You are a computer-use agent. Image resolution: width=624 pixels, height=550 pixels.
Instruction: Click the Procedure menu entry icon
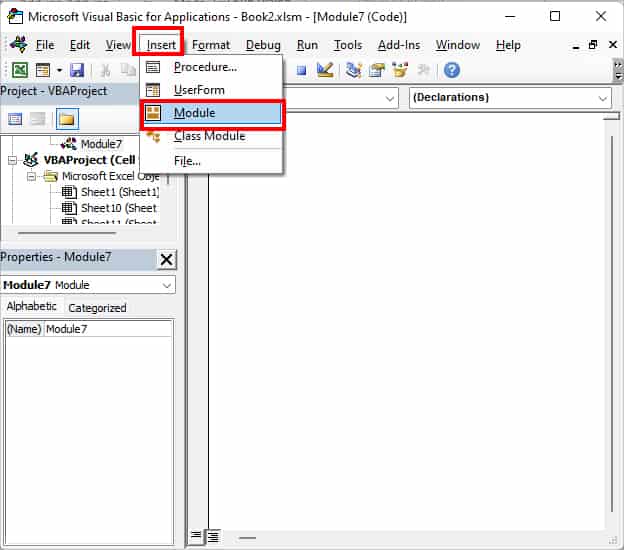[153, 67]
